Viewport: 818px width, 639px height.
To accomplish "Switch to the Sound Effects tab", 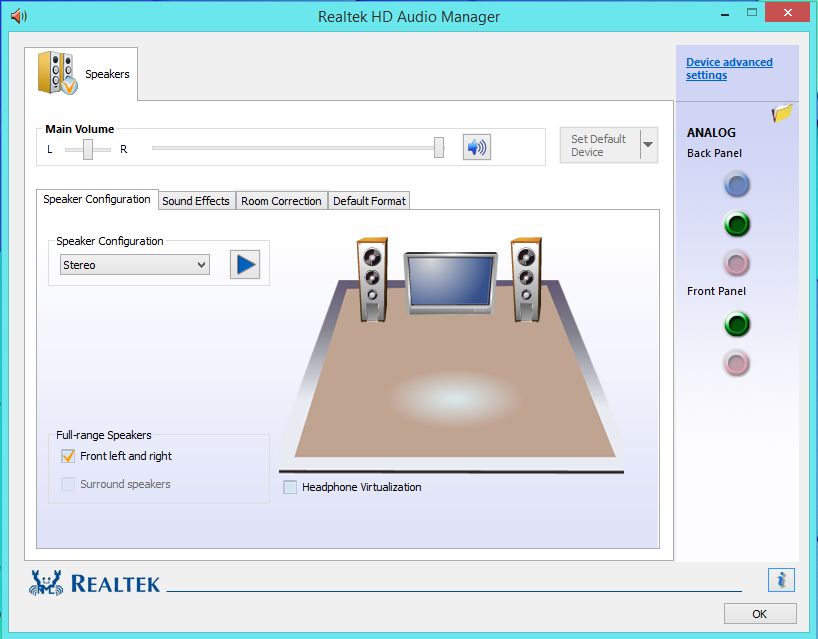I will pyautogui.click(x=196, y=200).
